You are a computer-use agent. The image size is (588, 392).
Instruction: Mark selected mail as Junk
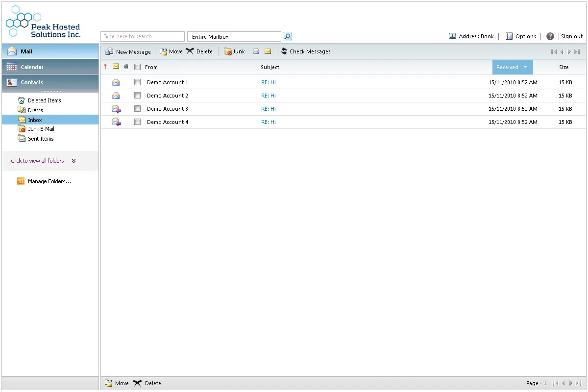click(x=234, y=51)
